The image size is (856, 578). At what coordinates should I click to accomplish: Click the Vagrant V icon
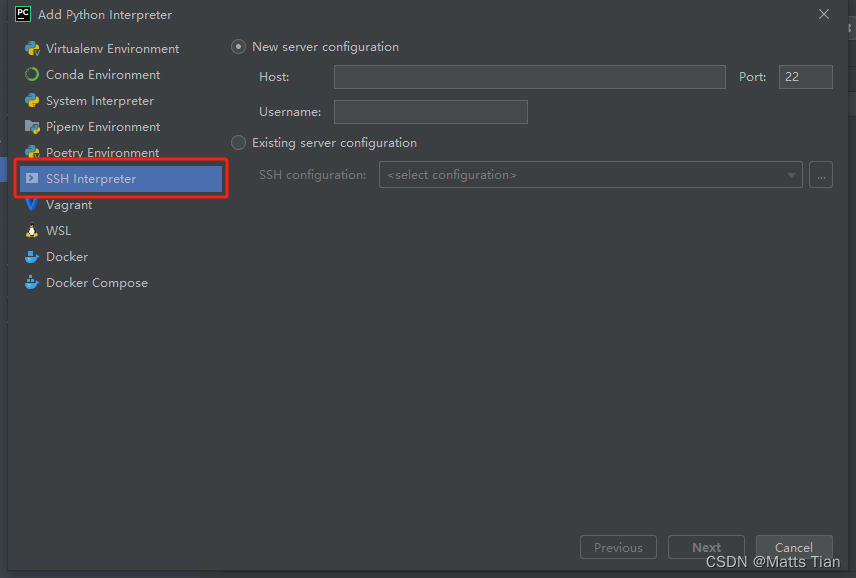[32, 205]
